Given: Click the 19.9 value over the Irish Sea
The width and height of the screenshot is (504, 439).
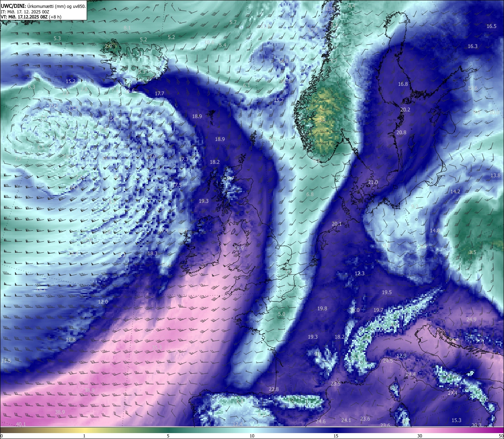Looking at the screenshot, I should [239, 248].
